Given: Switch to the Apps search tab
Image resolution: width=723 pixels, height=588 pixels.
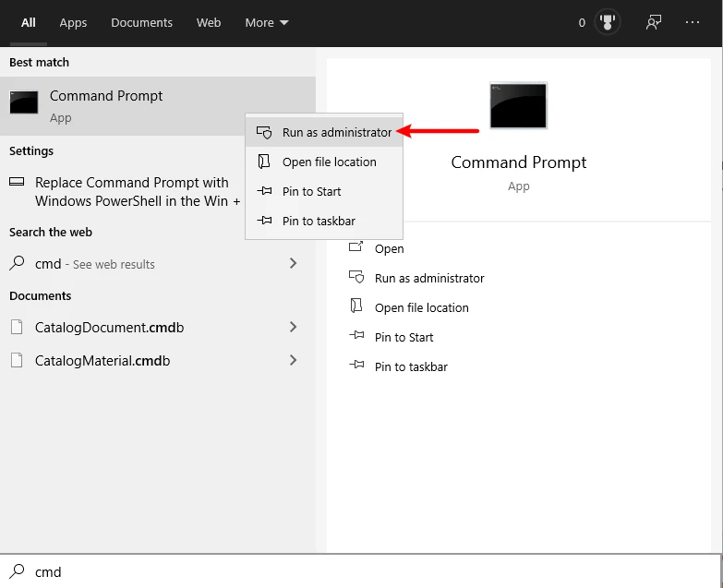Looking at the screenshot, I should [73, 22].
